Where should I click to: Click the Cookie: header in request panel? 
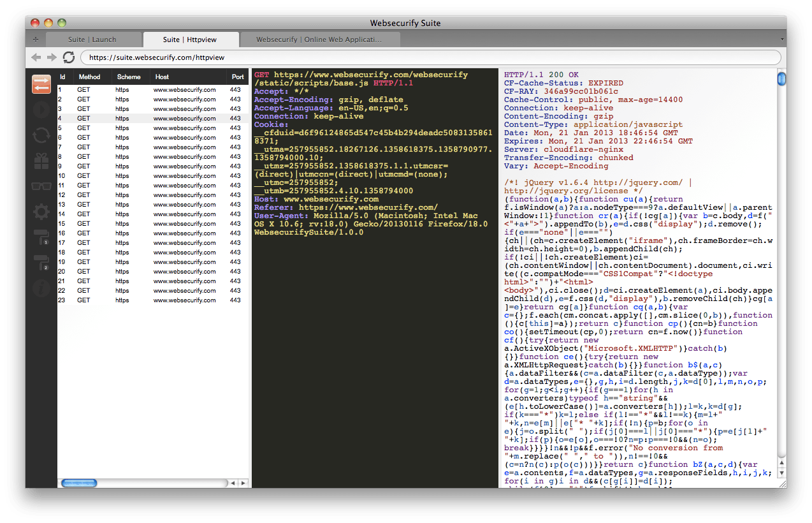coord(272,125)
